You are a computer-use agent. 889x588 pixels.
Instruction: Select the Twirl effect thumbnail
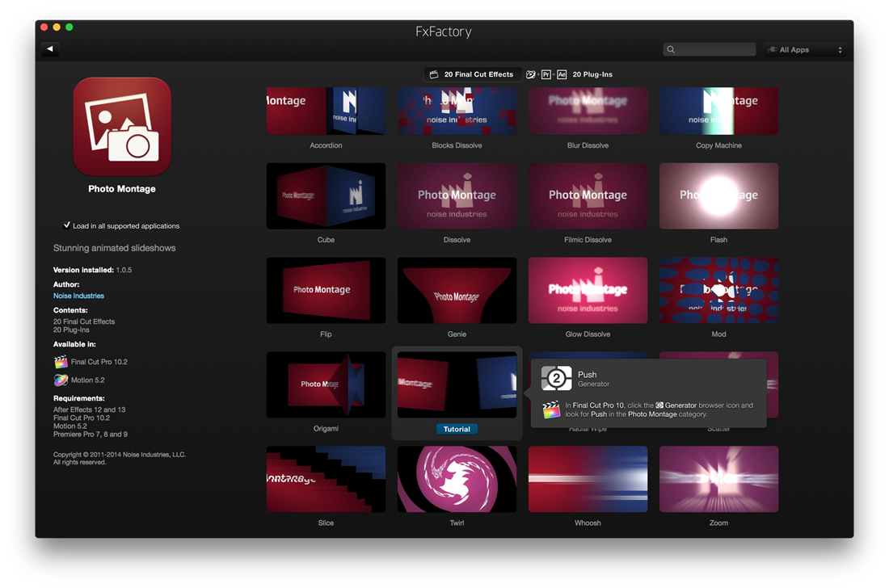point(457,479)
